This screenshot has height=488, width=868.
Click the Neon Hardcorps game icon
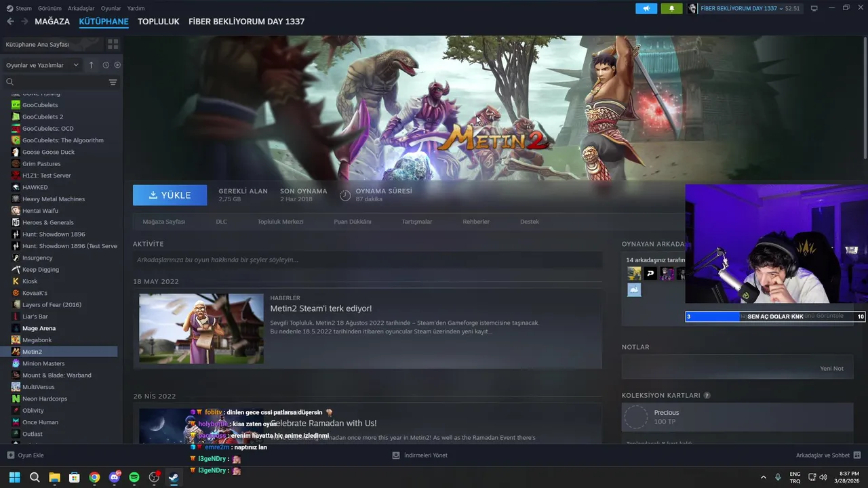16,399
